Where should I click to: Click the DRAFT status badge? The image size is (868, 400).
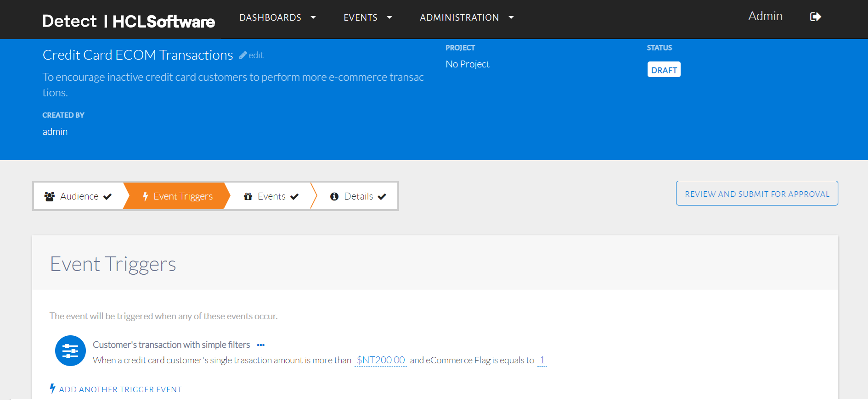664,70
